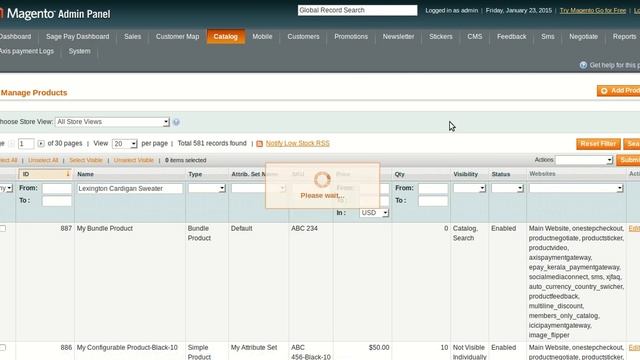Screen dimensions: 640x360
Task: Open the Customer Map menu
Action: [x=178, y=37]
